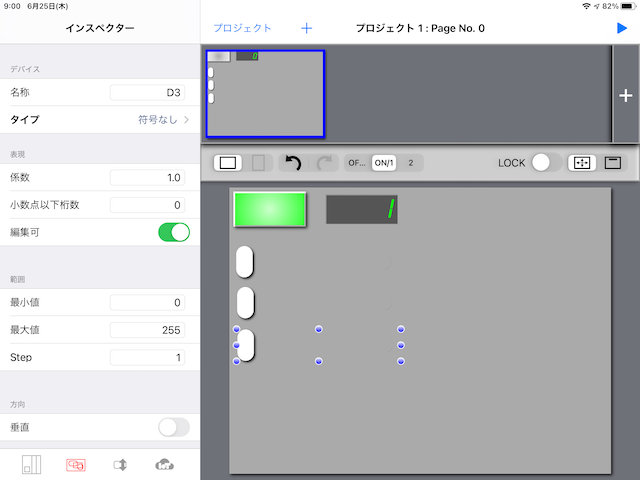Go back to プロジェクト list
Screen dimensions: 640x480
click(242, 28)
